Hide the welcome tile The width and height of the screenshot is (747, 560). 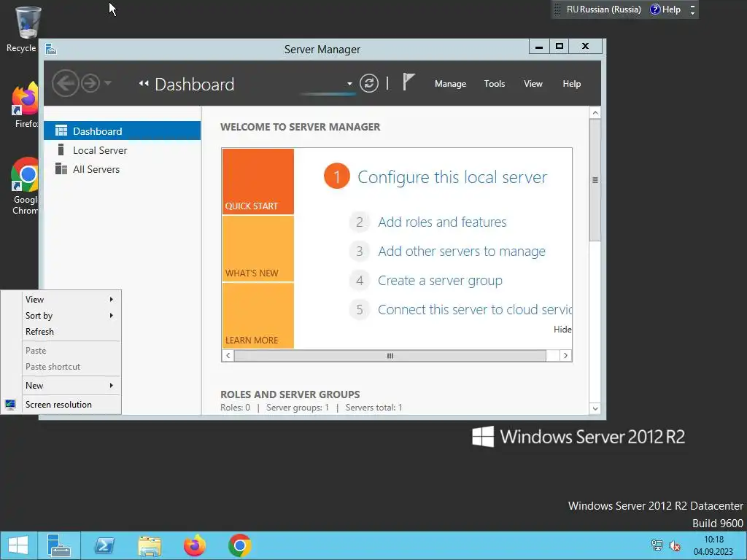pyautogui.click(x=562, y=330)
